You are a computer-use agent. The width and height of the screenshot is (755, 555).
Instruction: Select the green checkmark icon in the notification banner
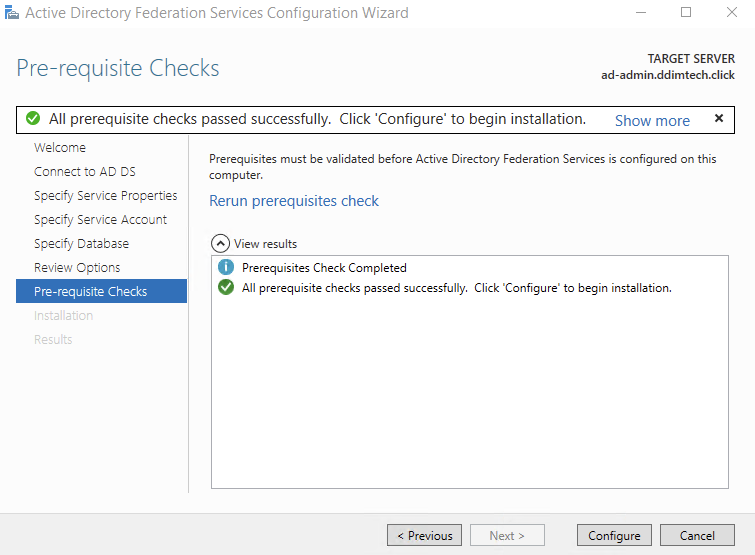point(33,118)
